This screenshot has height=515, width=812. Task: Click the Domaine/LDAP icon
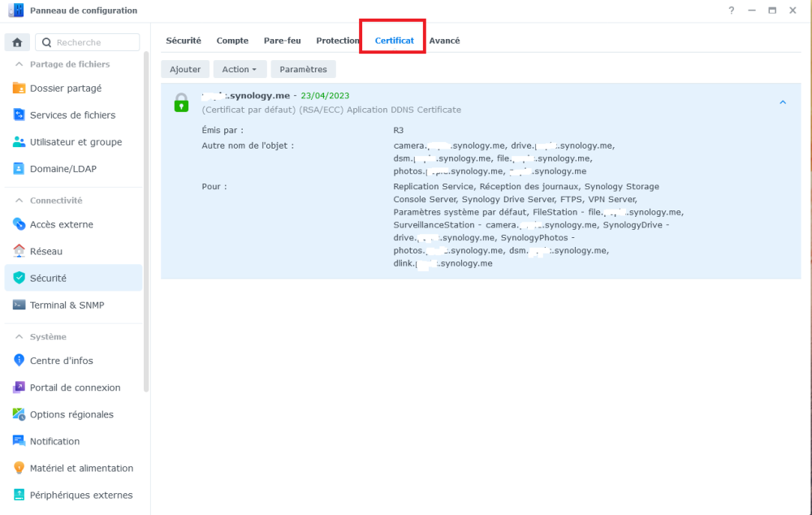pyautogui.click(x=19, y=169)
